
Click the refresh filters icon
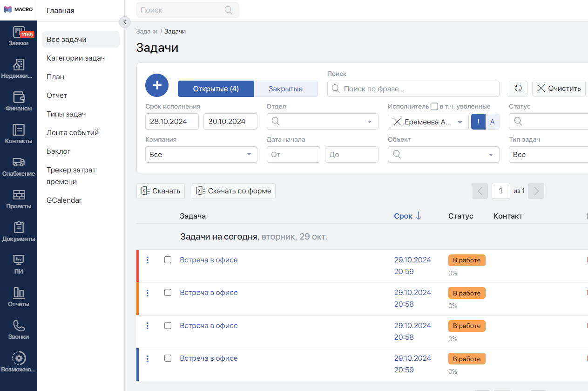pyautogui.click(x=518, y=89)
